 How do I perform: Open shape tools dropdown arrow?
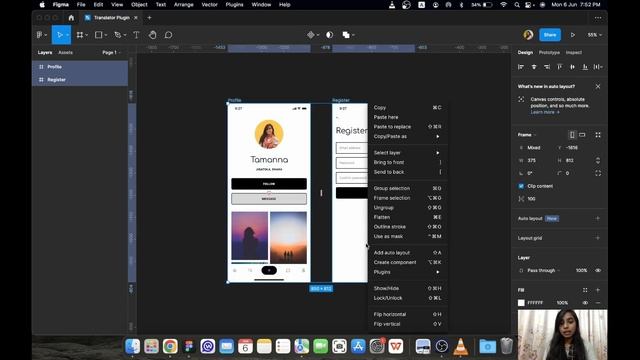tap(106, 35)
